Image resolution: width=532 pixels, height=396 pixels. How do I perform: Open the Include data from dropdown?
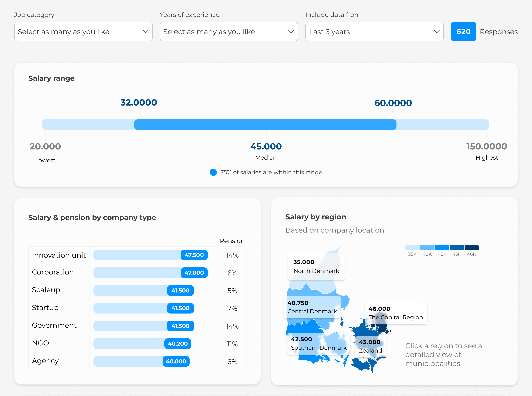click(x=374, y=31)
